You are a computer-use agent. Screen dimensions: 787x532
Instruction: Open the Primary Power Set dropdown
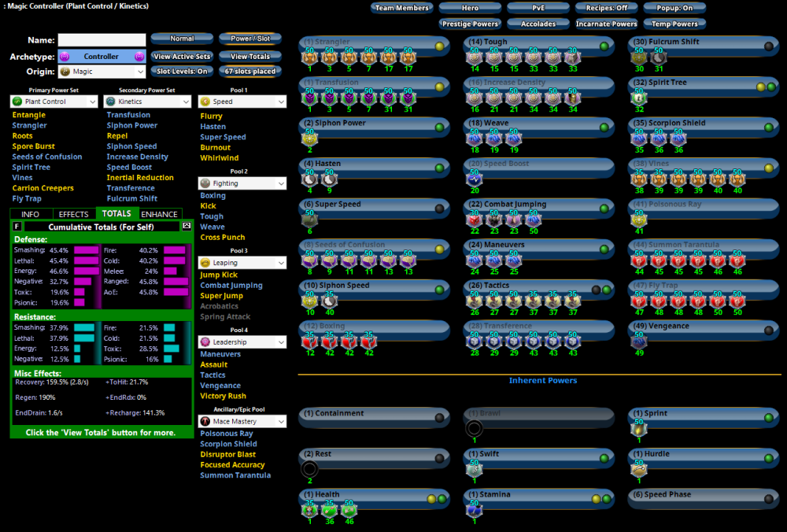point(53,101)
